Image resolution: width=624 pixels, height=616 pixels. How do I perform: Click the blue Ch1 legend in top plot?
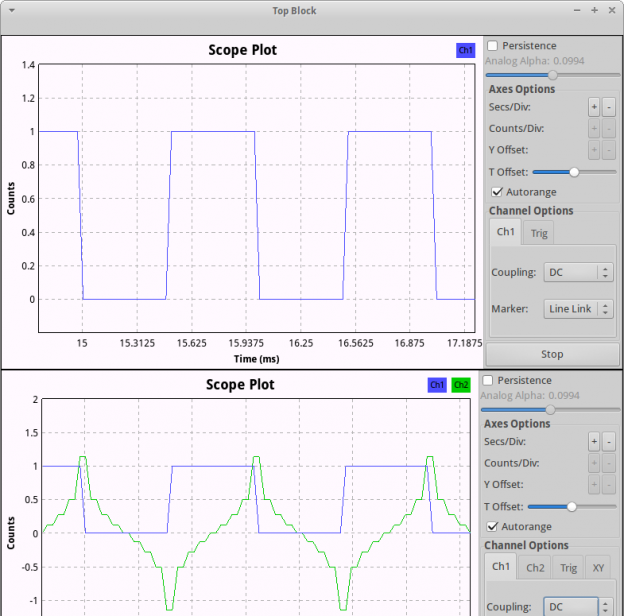(465, 50)
